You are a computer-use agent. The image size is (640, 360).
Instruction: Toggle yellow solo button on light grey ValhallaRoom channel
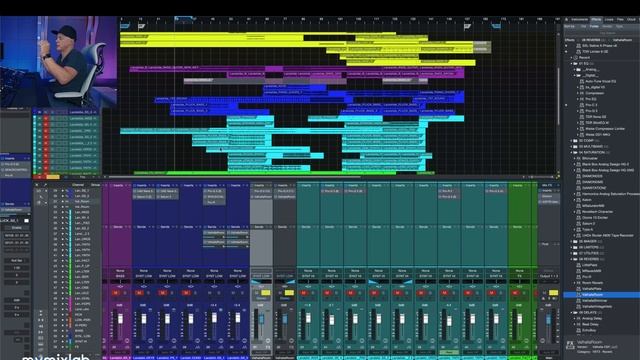pos(266,293)
